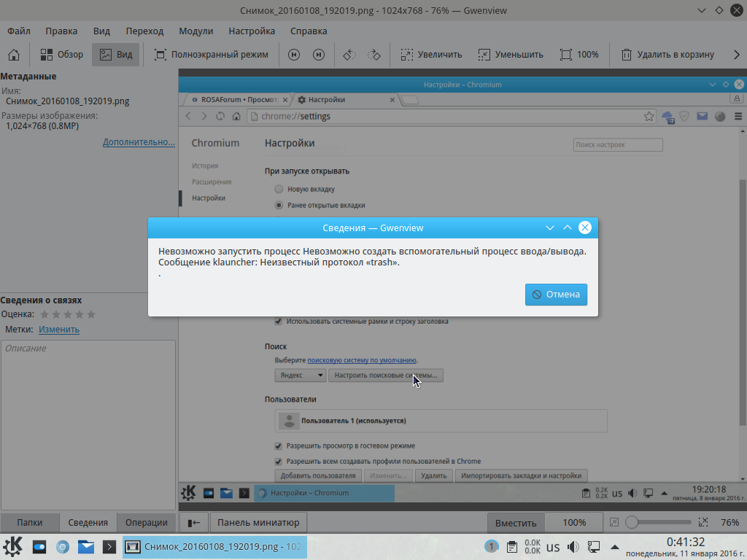Open the volume control tray icon

pyautogui.click(x=573, y=547)
